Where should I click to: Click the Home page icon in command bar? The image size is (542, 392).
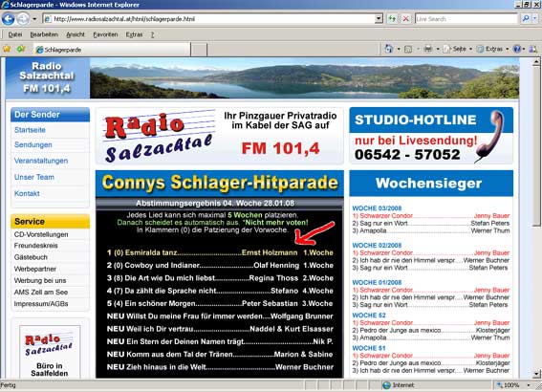(x=388, y=49)
